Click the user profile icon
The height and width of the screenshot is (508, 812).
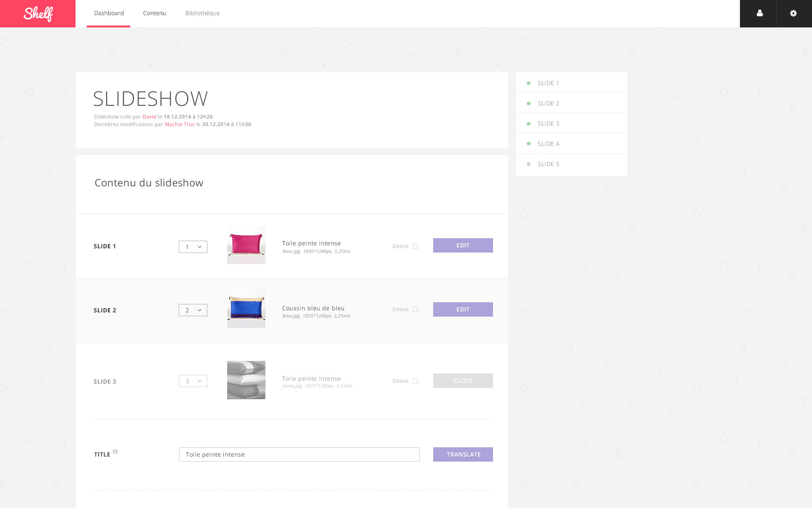[x=759, y=13]
